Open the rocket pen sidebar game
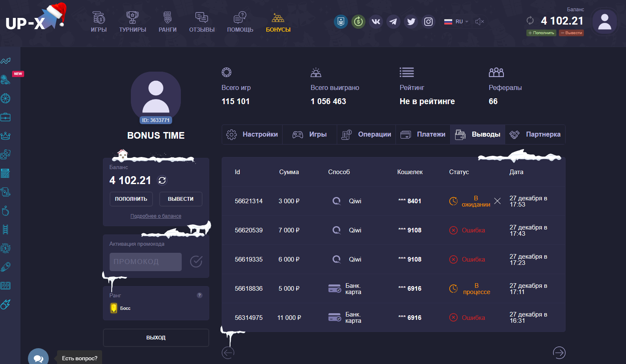This screenshot has width=626, height=364. (5, 267)
